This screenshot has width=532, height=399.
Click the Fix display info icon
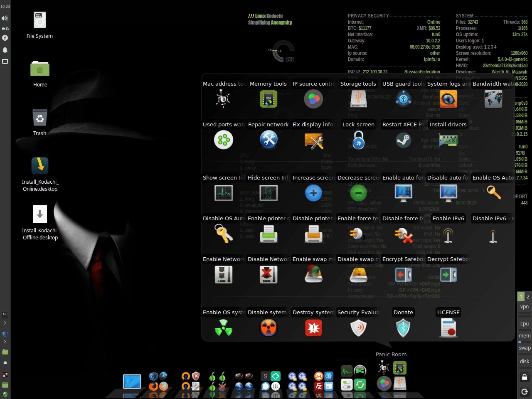click(314, 141)
